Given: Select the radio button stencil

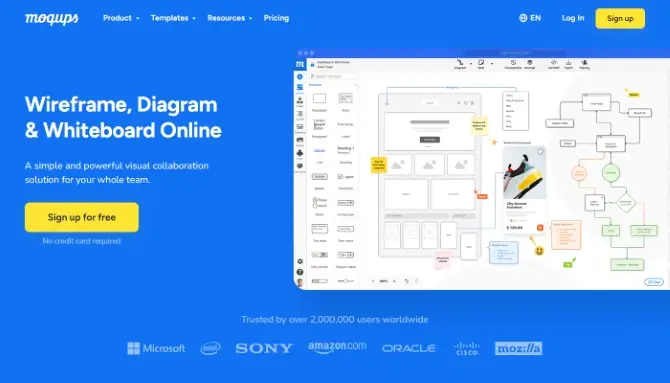Looking at the screenshot, I should (x=320, y=203).
